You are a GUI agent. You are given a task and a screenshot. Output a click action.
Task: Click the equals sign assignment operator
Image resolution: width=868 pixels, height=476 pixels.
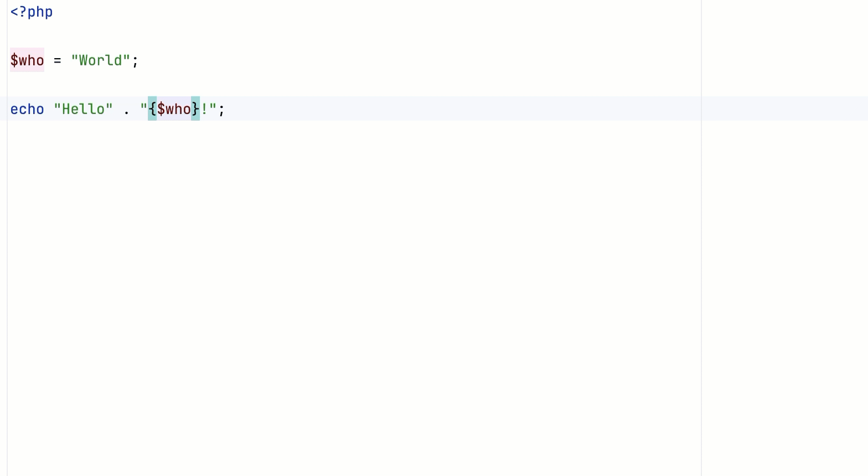[x=58, y=60]
